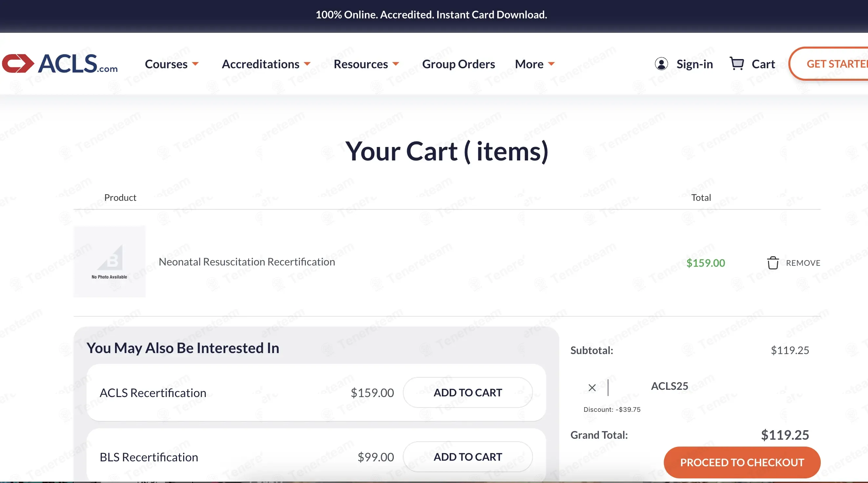Screen dimensions: 868x483
Task: Expand the More dropdown arrow
Action: pos(551,64)
